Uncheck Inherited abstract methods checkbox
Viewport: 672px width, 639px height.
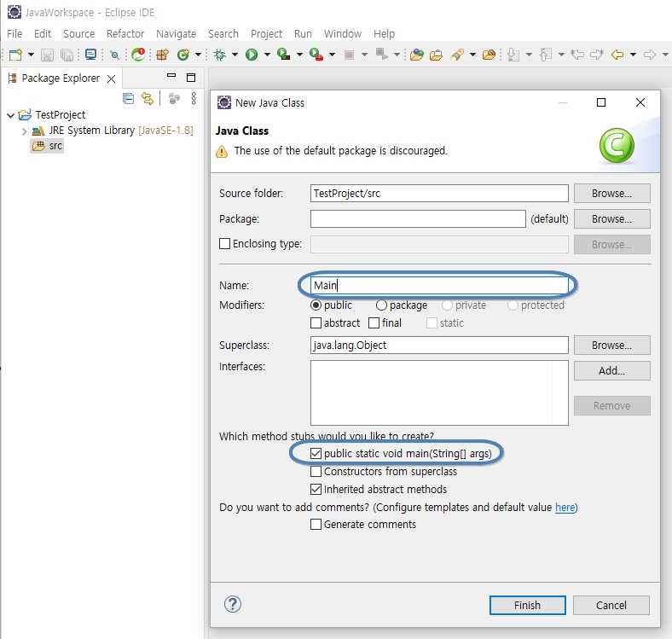coord(316,490)
